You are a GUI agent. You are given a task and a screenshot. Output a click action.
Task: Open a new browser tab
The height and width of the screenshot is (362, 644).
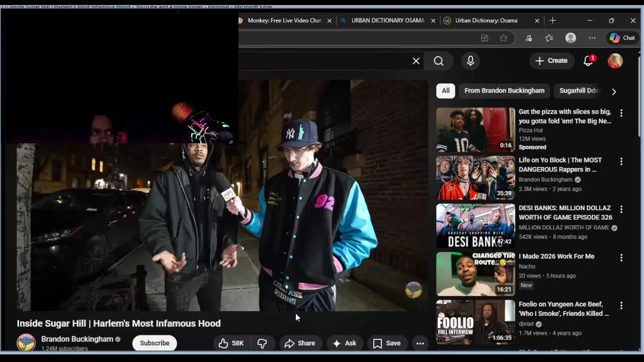[x=552, y=21]
